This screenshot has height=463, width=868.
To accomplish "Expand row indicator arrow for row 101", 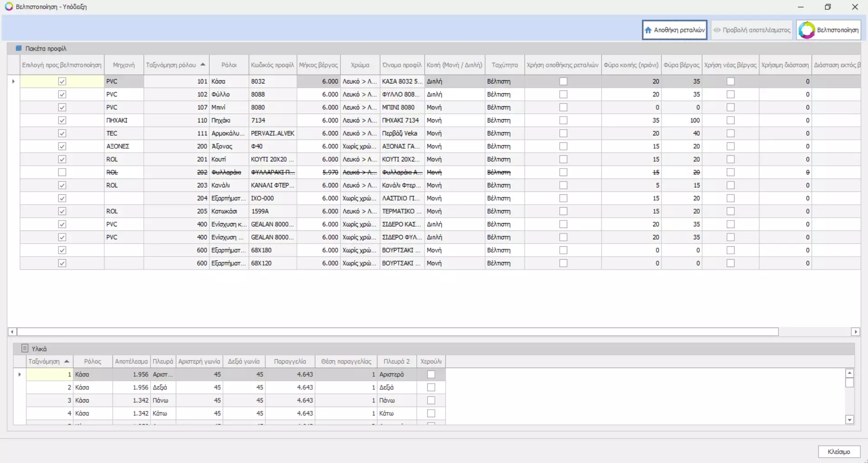I will click(x=14, y=81).
